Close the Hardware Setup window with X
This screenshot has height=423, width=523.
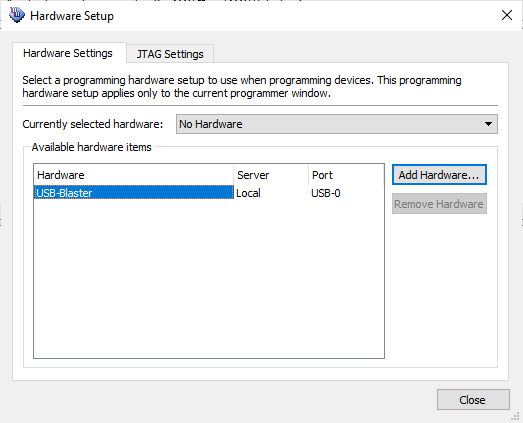tap(507, 15)
